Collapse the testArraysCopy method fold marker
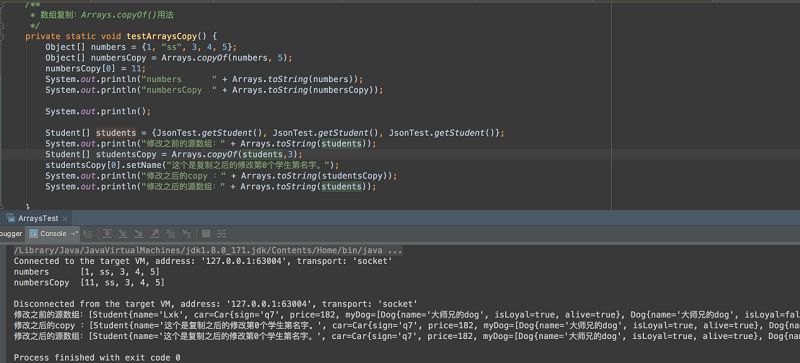800x363 pixels. (2, 37)
